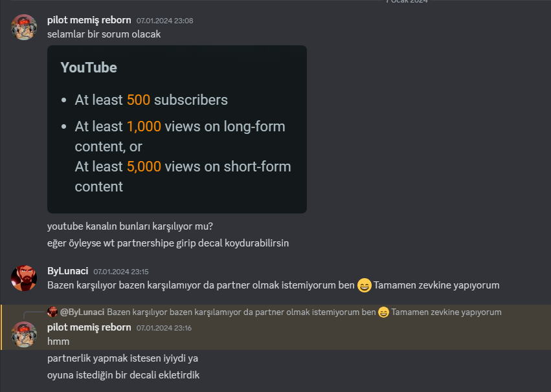Click small ByLunaci avatar in reply preview
The height and width of the screenshot is (392, 551).
tap(53, 312)
